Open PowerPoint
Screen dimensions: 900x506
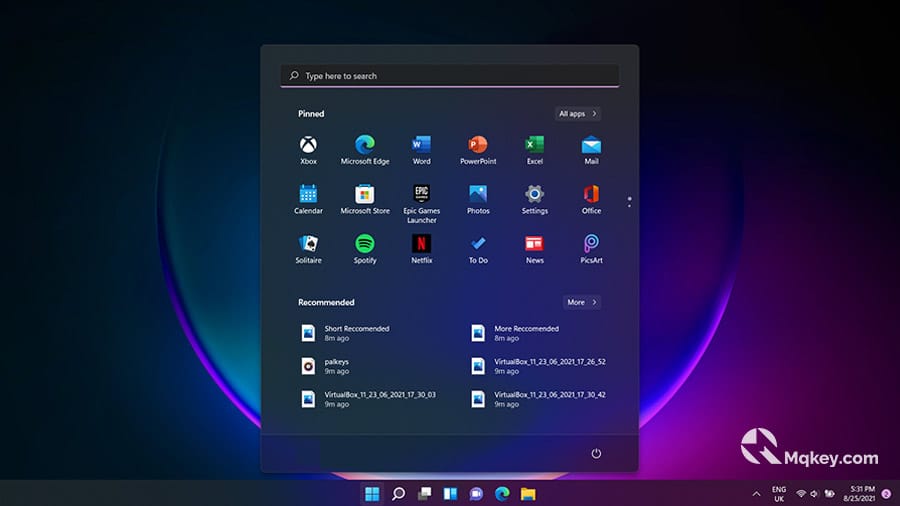coord(478,150)
